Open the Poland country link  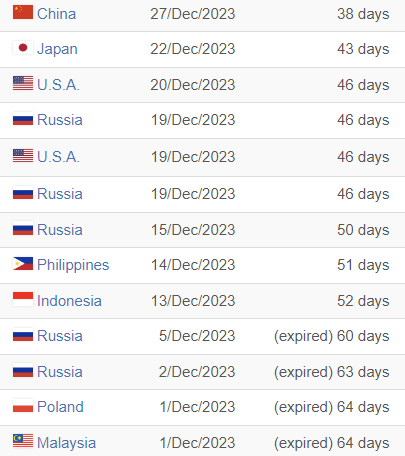tap(60, 407)
